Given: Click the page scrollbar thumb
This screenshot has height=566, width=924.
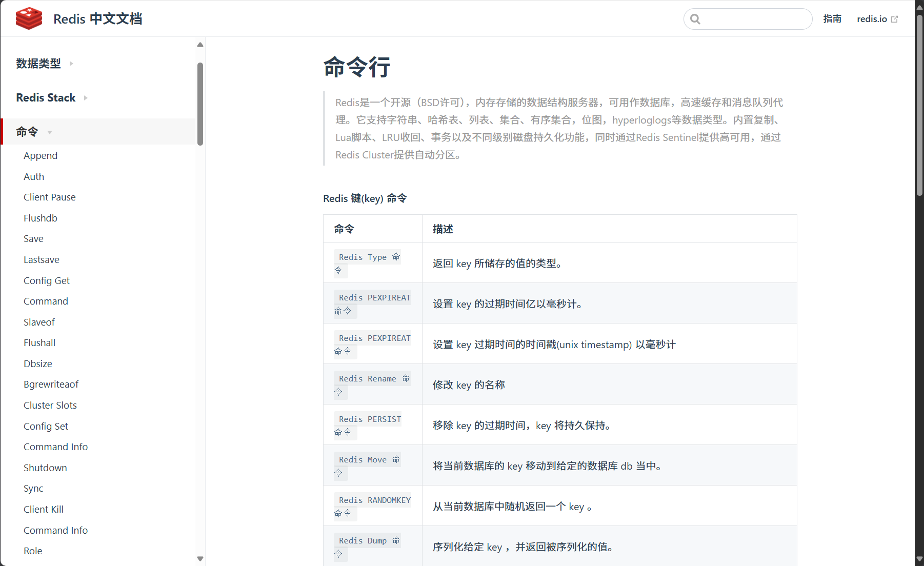Looking at the screenshot, I should point(919,105).
